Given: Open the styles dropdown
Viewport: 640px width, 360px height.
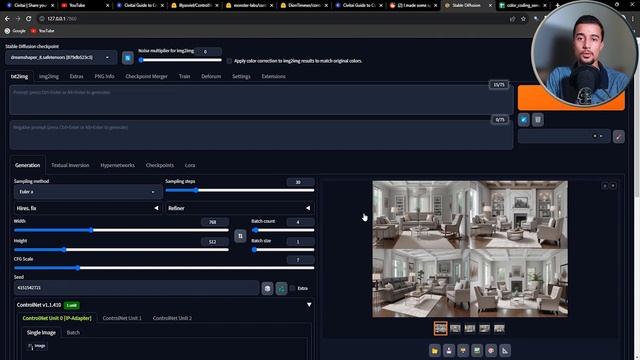Looking at the screenshot, I should (x=564, y=136).
